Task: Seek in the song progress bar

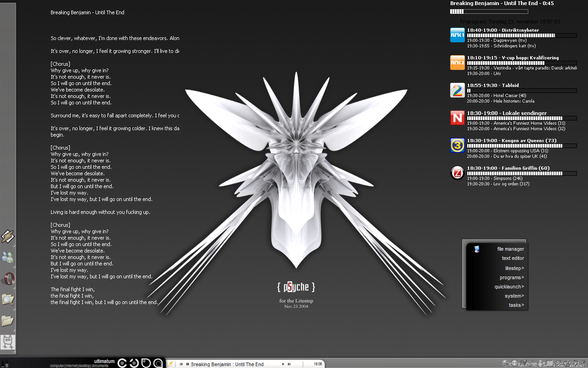Action: coord(489,11)
